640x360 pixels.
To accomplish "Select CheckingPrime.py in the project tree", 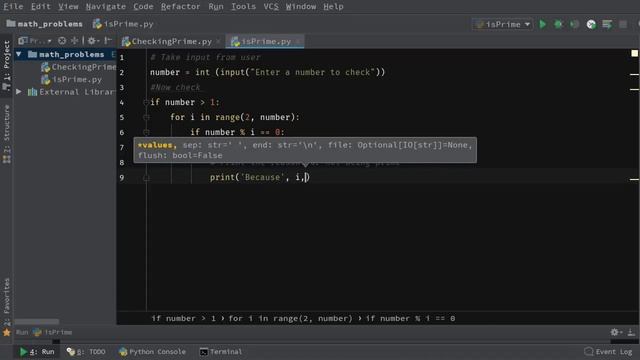I will click(x=78, y=67).
